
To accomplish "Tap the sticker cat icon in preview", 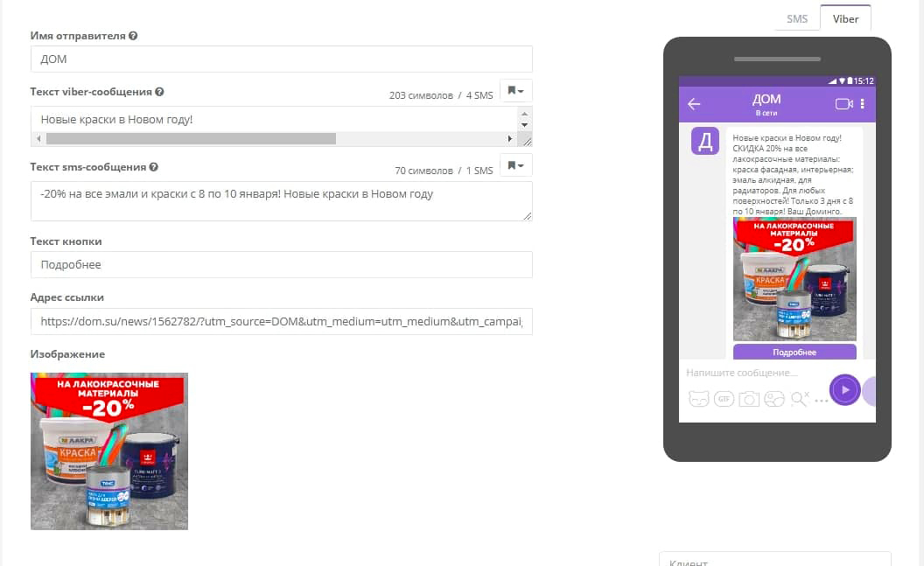I will [699, 399].
